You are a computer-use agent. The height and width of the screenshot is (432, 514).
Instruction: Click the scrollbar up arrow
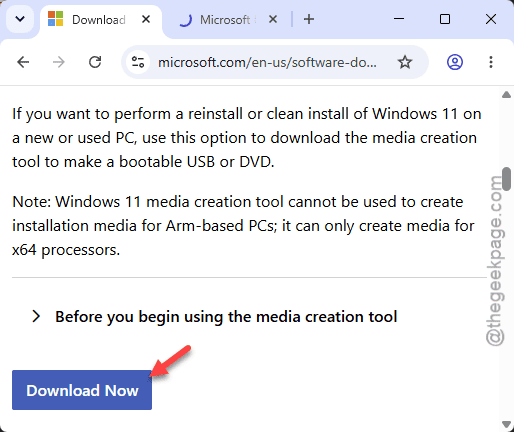(x=506, y=95)
